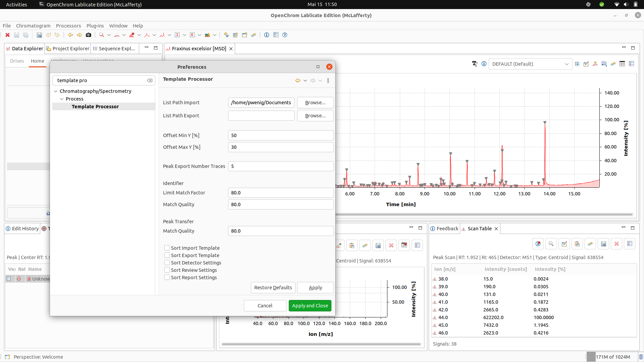Click the chromatogram info icon next to DEFAULT dropdown
644x362 pixels.
coord(484,64)
